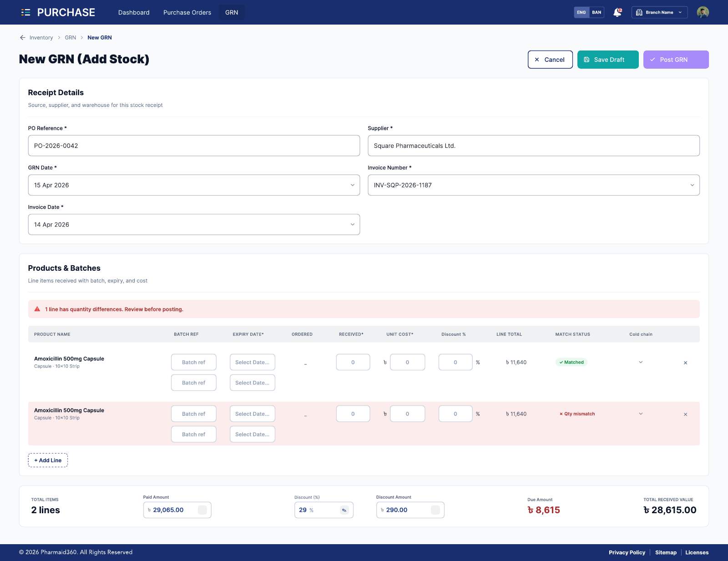Switch language to BAN
Screen dimensions: 728x561
(x=597, y=12)
